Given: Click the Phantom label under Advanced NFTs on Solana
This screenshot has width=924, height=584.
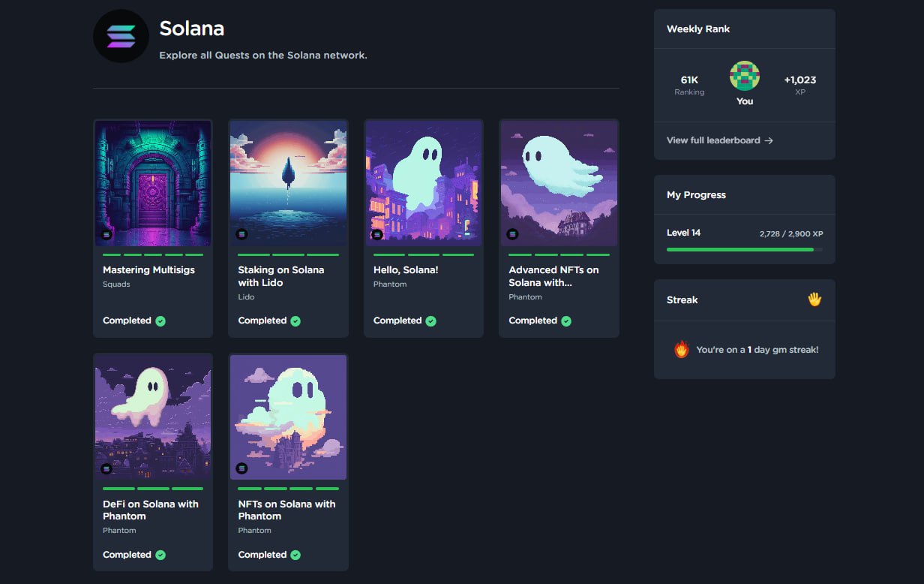Looking at the screenshot, I should pyautogui.click(x=525, y=297).
